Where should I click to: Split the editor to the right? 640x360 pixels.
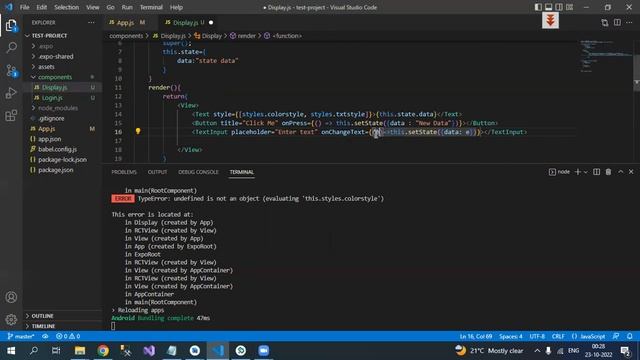(617, 23)
